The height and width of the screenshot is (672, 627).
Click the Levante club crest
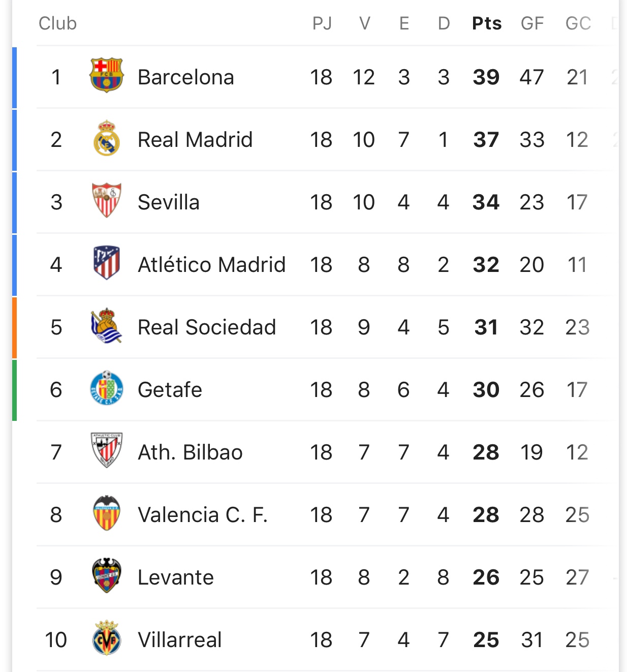click(x=106, y=575)
